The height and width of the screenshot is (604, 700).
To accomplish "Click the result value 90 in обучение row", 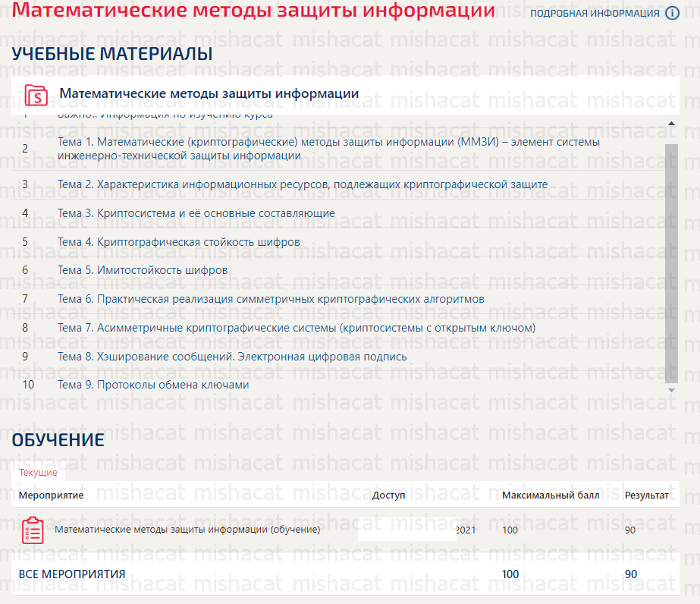I will 630,530.
